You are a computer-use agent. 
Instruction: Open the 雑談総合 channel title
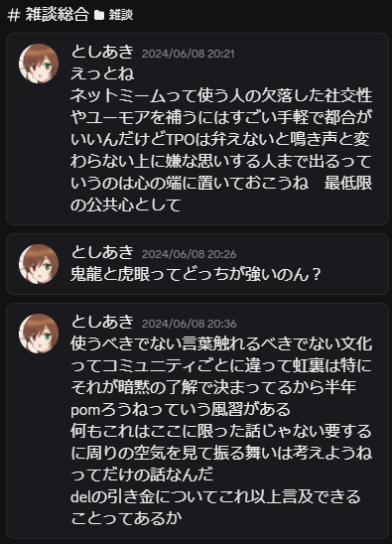[x=57, y=15]
